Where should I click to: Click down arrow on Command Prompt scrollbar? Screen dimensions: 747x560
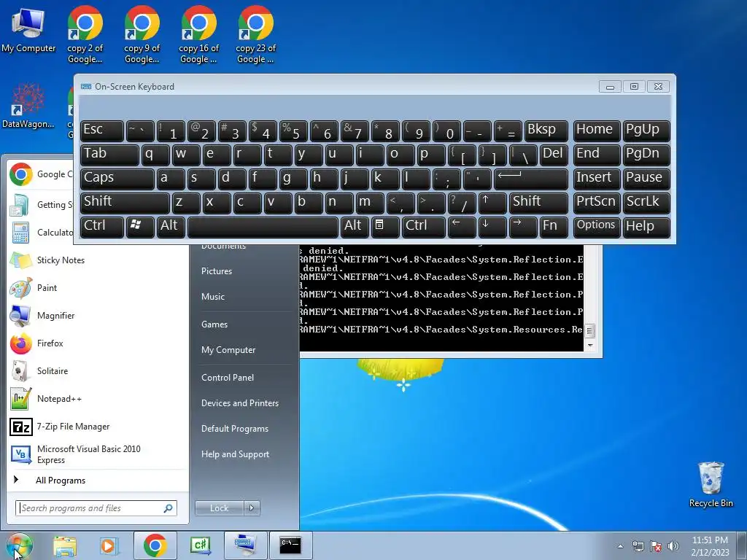click(590, 345)
